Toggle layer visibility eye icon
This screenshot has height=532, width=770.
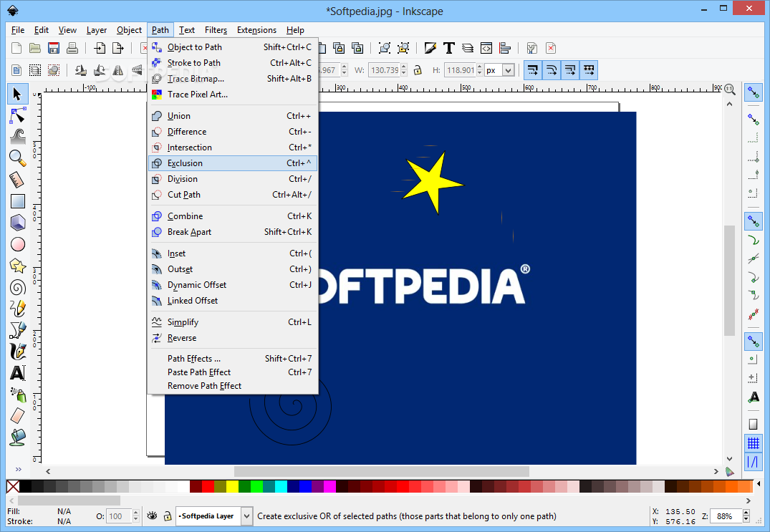[153, 516]
